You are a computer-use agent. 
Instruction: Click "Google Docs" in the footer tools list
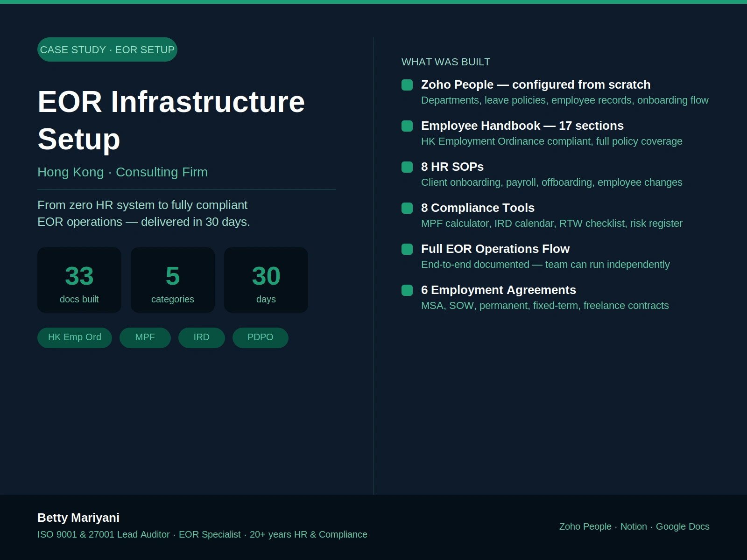(x=683, y=526)
